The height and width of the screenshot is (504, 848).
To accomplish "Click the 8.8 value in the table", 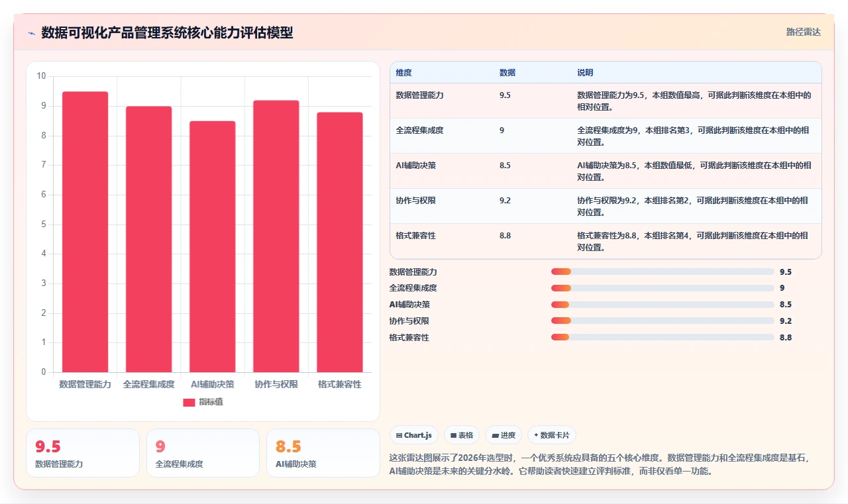I will tap(505, 236).
